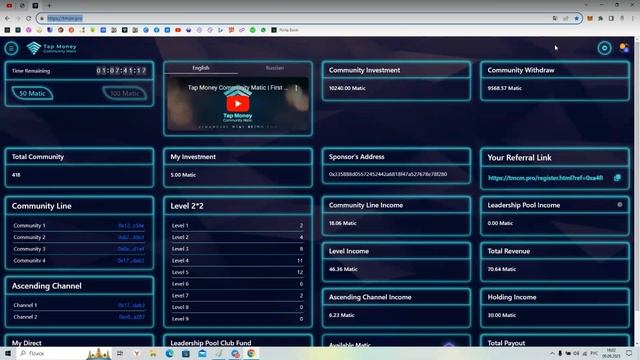The height and width of the screenshot is (360, 640).
Task: Open the MetaMask fox extension
Action: click(x=590, y=18)
